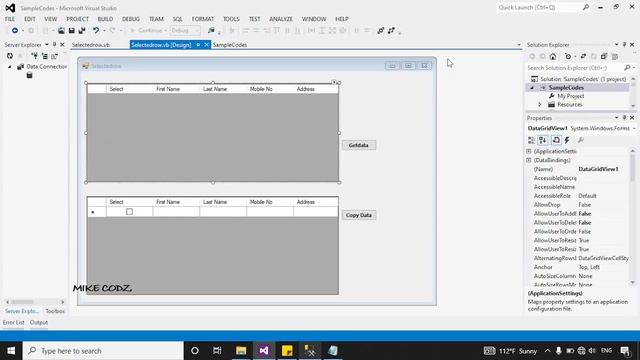Click the Windows Start button
640x360 pixels.
[11, 351]
